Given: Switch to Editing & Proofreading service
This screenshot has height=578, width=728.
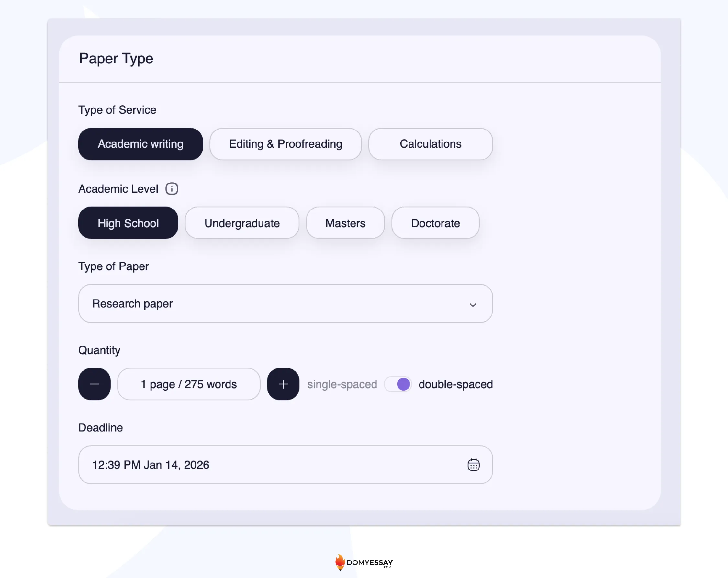Looking at the screenshot, I should [x=285, y=144].
